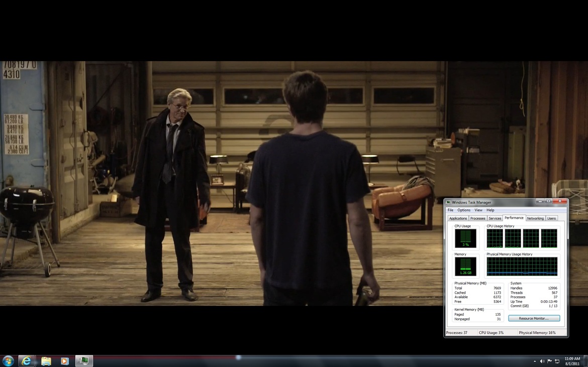Screen dimensions: 588x367
Task: Open the Options menu in Task Manager
Action: pyautogui.click(x=463, y=210)
